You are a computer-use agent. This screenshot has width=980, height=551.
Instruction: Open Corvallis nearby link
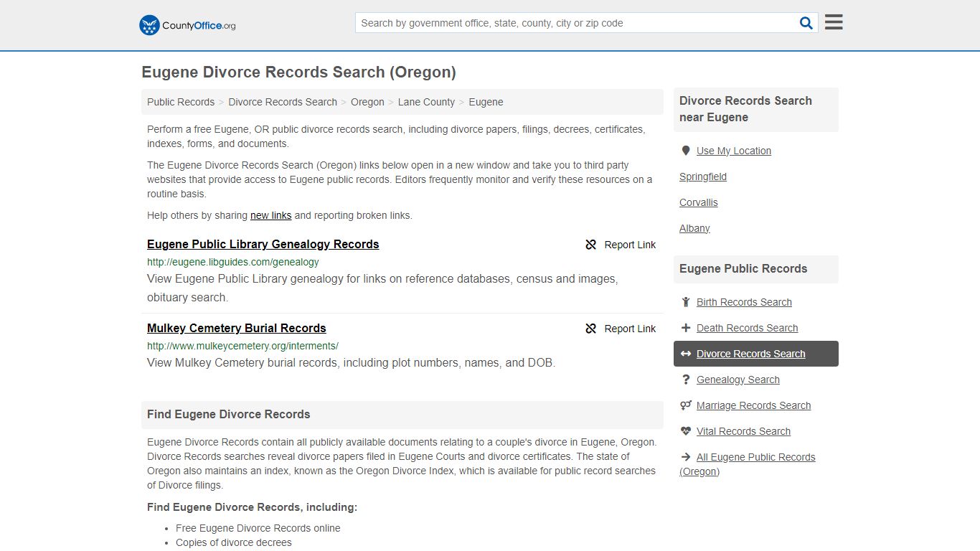699,202
